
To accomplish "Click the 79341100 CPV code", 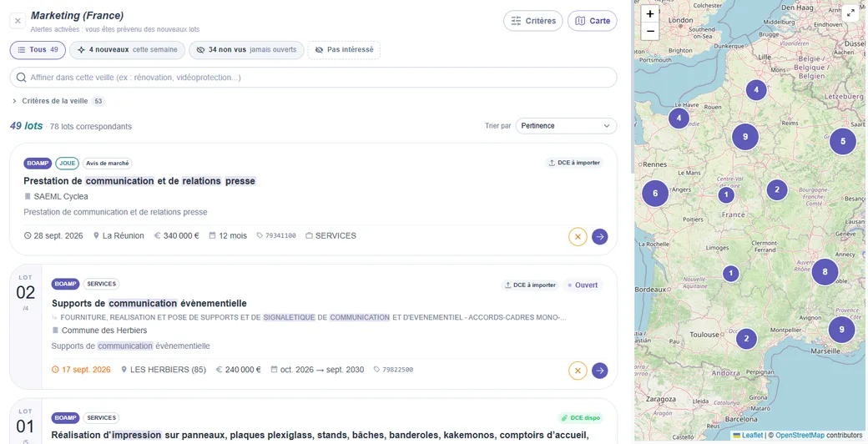I will coord(276,236).
